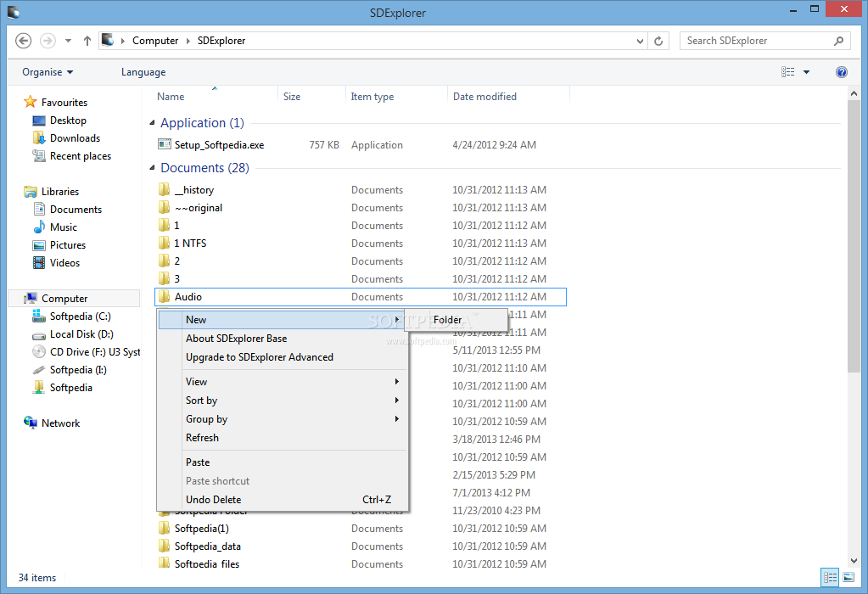The width and height of the screenshot is (868, 594).
Task: Open the Organise menu
Action: tap(48, 72)
